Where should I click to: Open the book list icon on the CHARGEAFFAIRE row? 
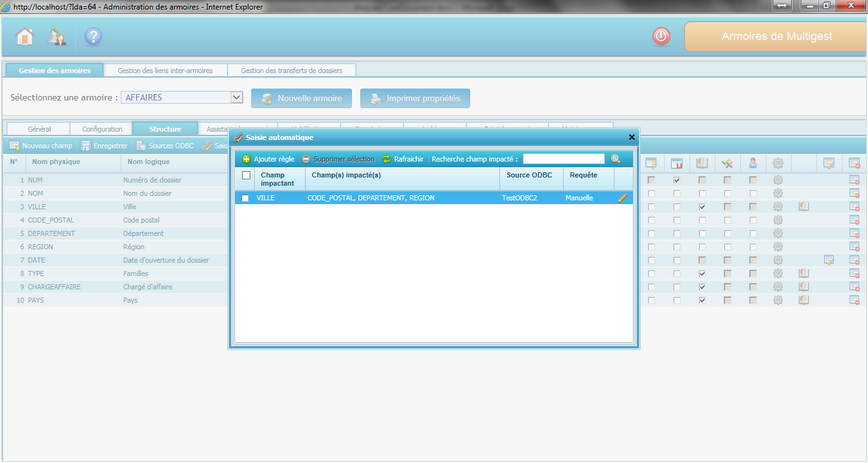pyautogui.click(x=803, y=287)
